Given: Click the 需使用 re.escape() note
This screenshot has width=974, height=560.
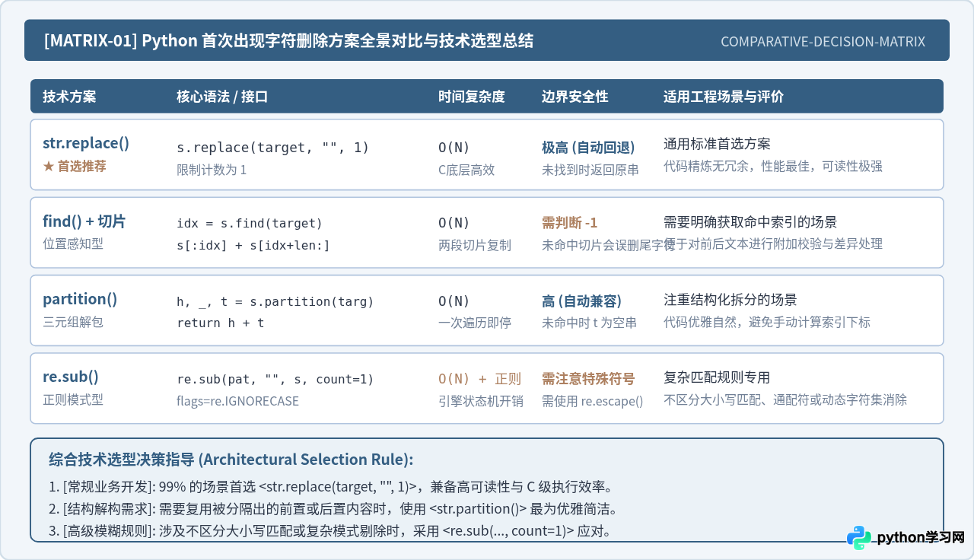Looking at the screenshot, I should 593,401.
